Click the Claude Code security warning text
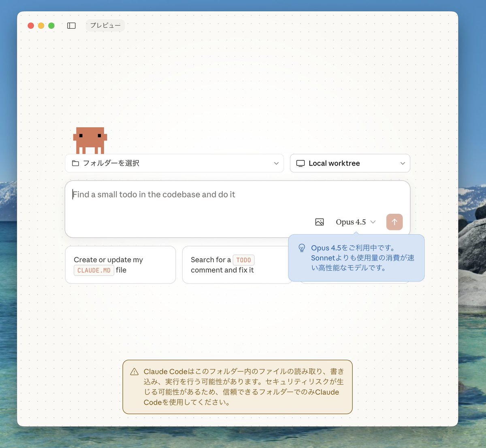486x448 pixels. 244,386
